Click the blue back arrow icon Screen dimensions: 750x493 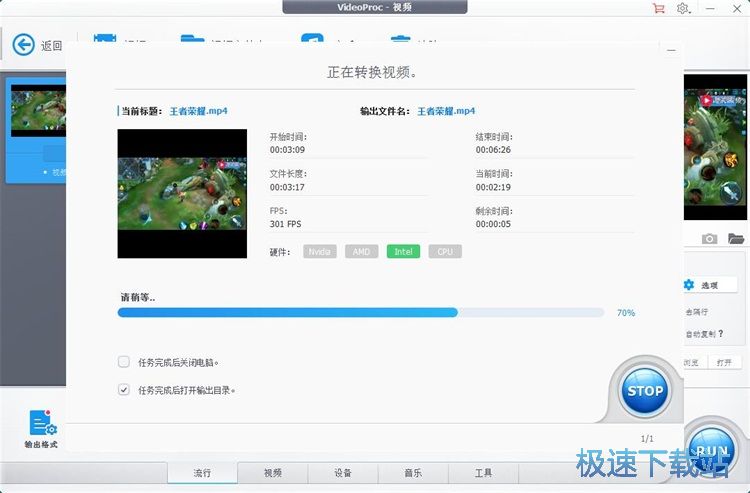(x=23, y=45)
